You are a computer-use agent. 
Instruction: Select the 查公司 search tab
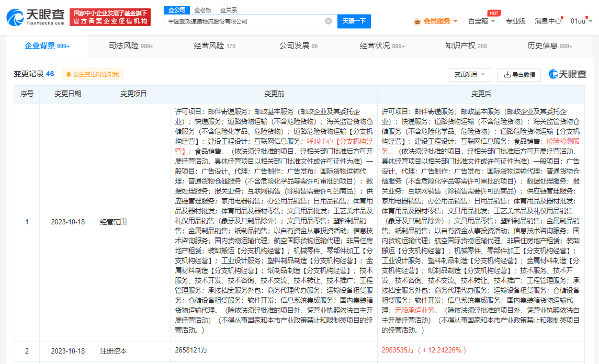pos(176,10)
